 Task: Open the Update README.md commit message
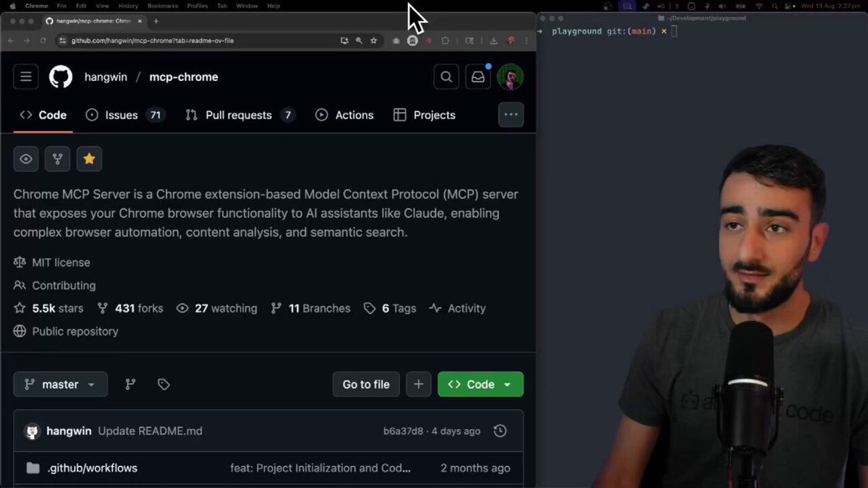150,431
